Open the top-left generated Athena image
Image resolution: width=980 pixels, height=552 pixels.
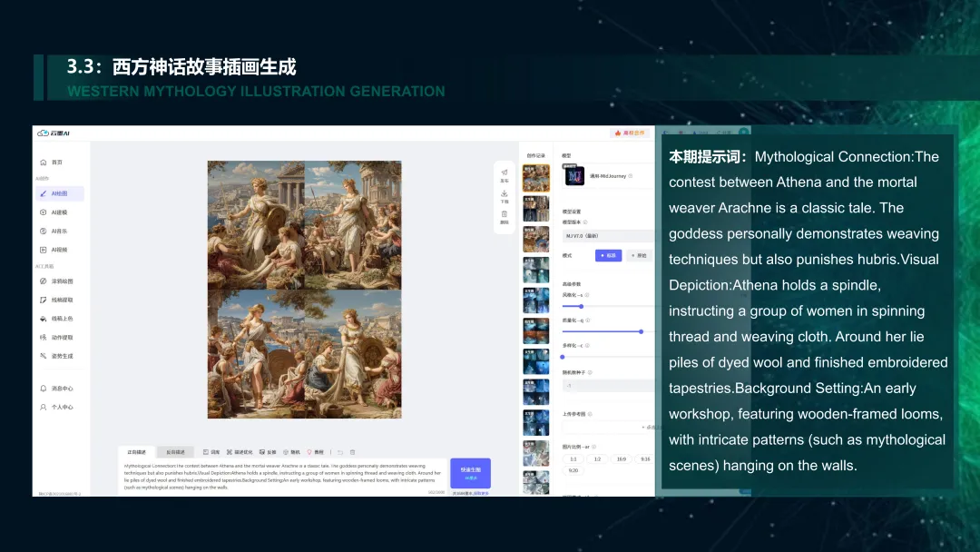point(256,225)
